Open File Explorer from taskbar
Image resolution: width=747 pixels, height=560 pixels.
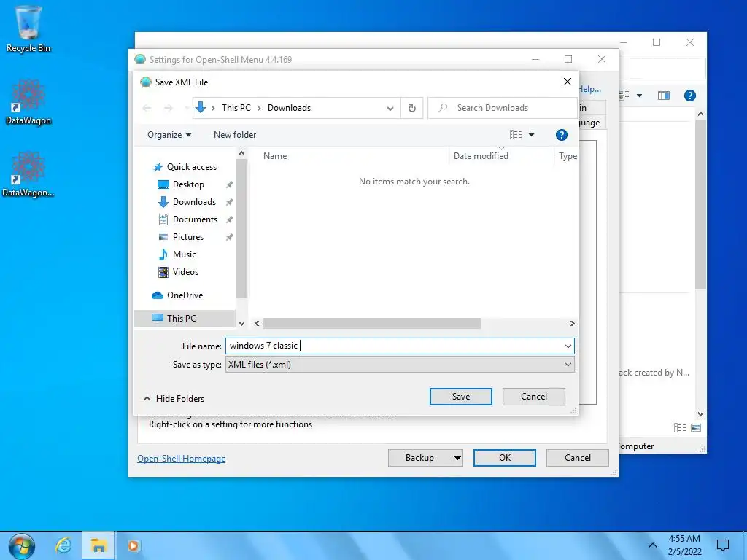(x=98, y=545)
